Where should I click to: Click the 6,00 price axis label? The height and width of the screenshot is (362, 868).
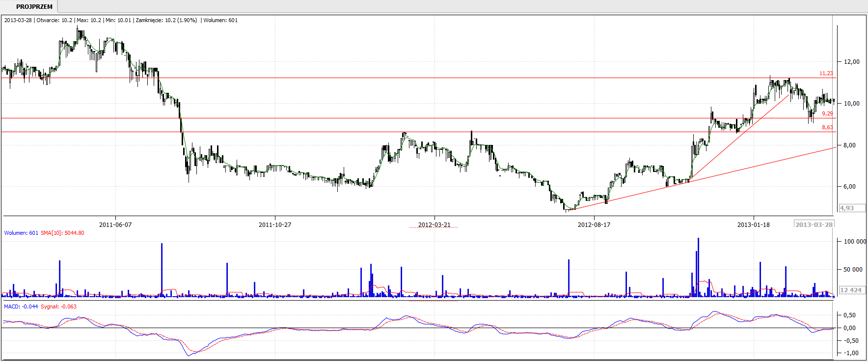pyautogui.click(x=849, y=186)
